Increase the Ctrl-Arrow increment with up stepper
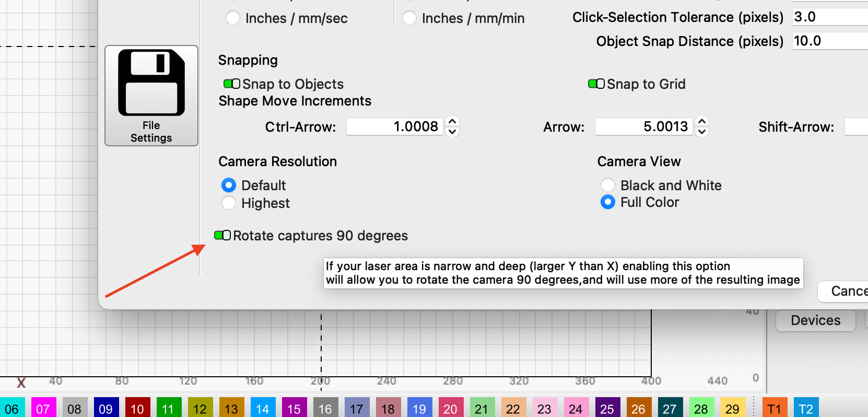 [x=452, y=121]
